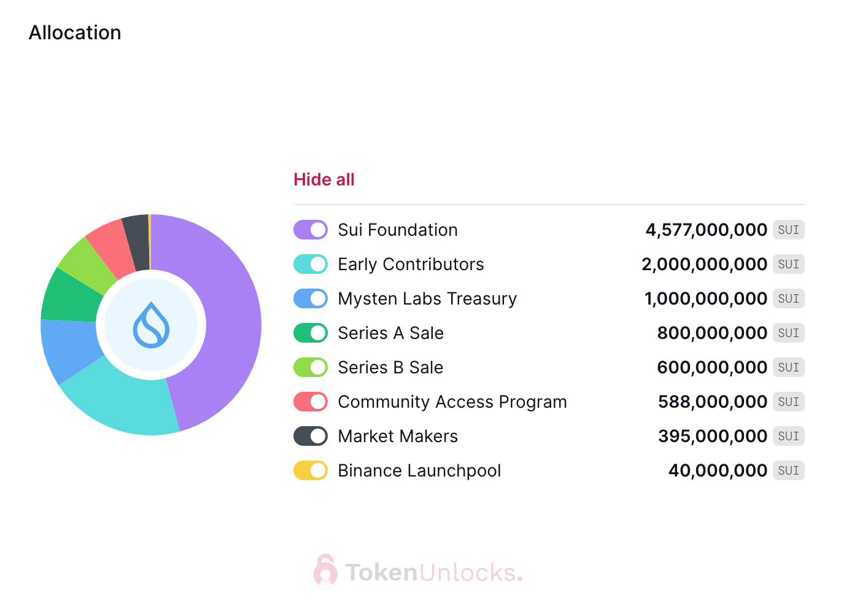Hide Community Access Program allocation
This screenshot has width=868, height=603.
(311, 402)
